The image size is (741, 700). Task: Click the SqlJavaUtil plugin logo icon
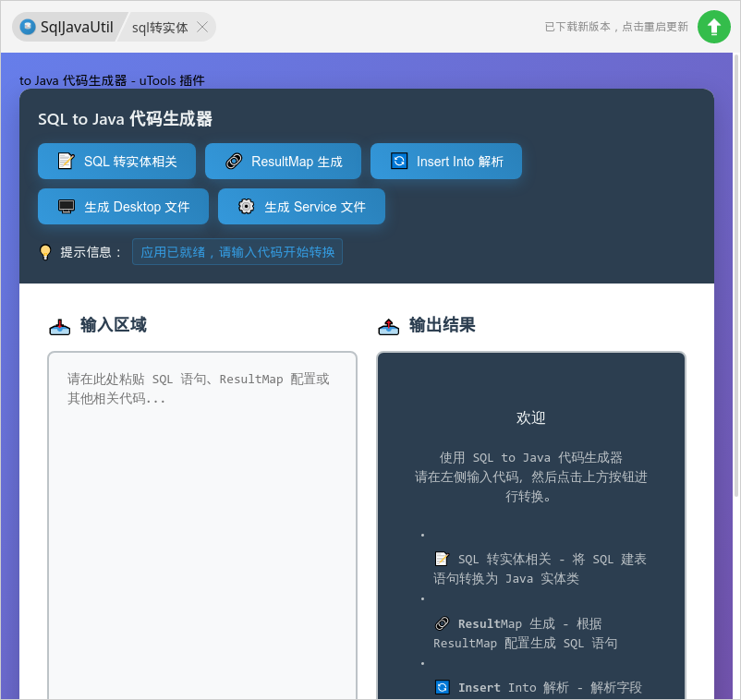[x=28, y=27]
